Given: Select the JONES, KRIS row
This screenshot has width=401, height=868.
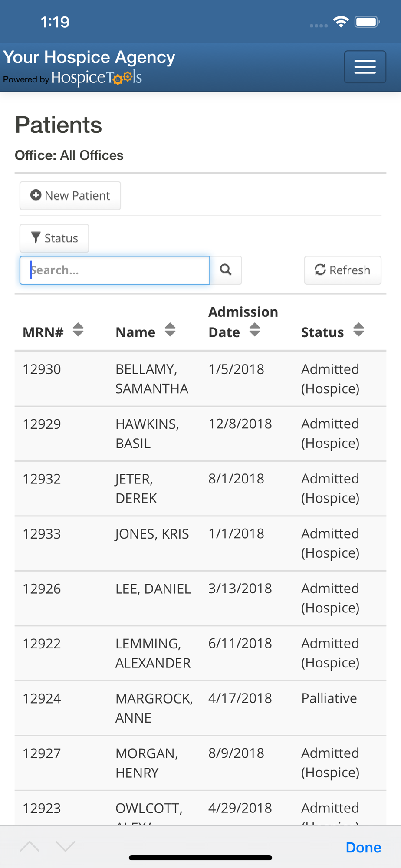Looking at the screenshot, I should point(200,543).
